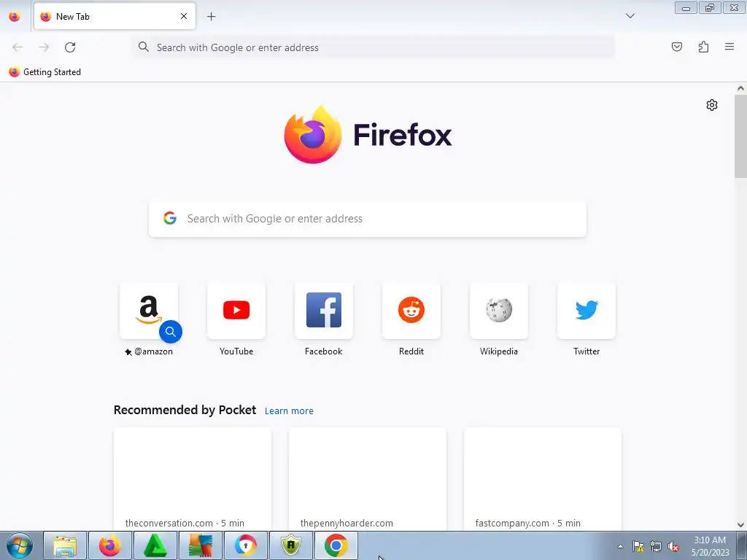This screenshot has height=560, width=747.
Task: Go back with the back arrow
Action: coord(18,47)
